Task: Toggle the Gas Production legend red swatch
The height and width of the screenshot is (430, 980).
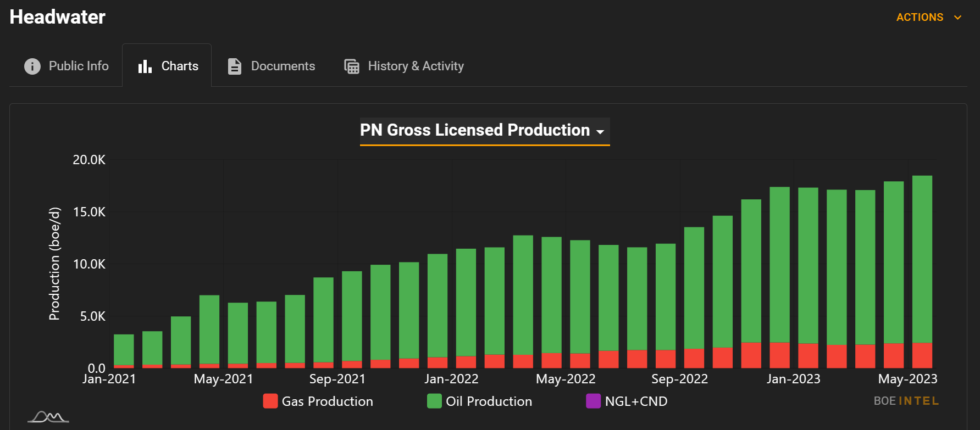Action: [x=270, y=401]
